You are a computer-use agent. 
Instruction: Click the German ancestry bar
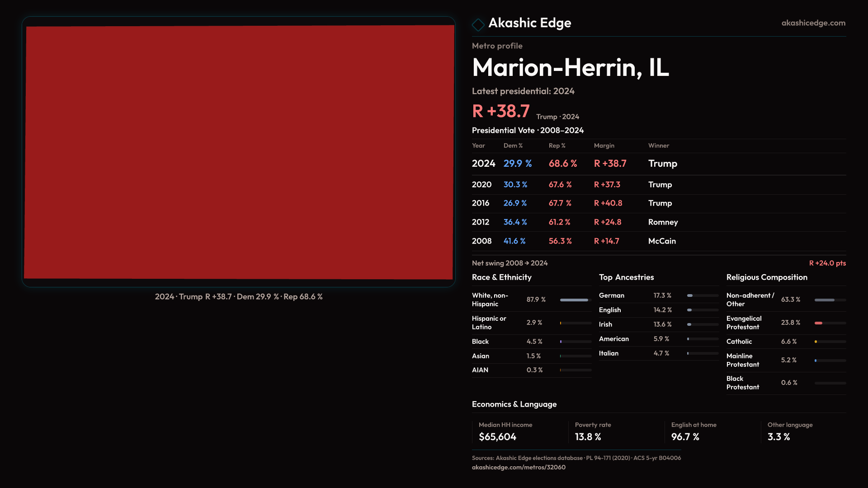pos(702,296)
